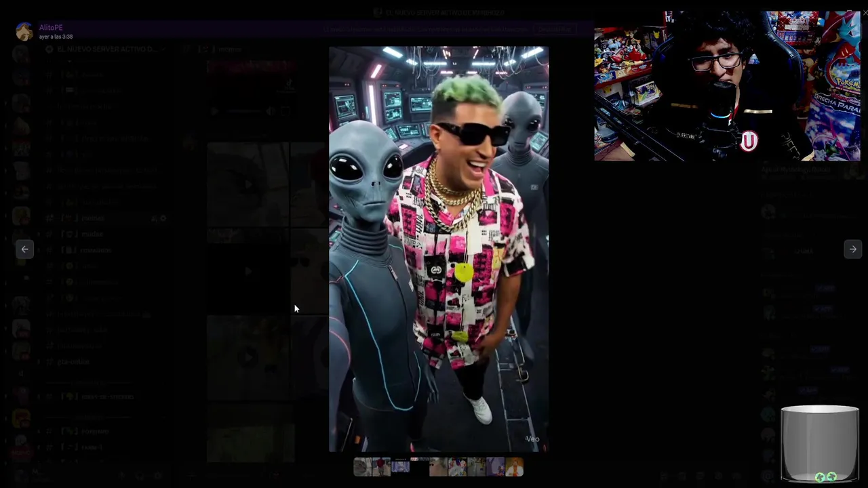Select the thumbnail with white figure and colorful background
The image size is (868, 488).
point(457,467)
